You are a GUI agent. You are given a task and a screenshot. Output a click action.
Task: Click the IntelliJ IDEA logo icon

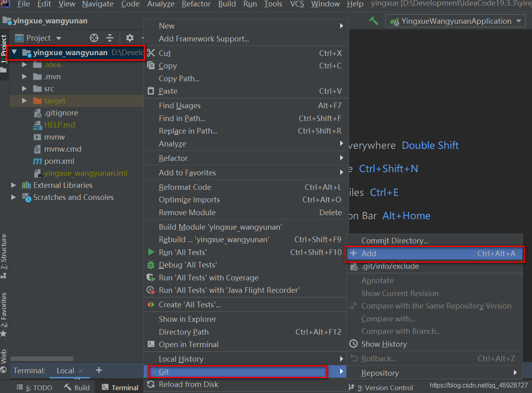tap(6, 4)
